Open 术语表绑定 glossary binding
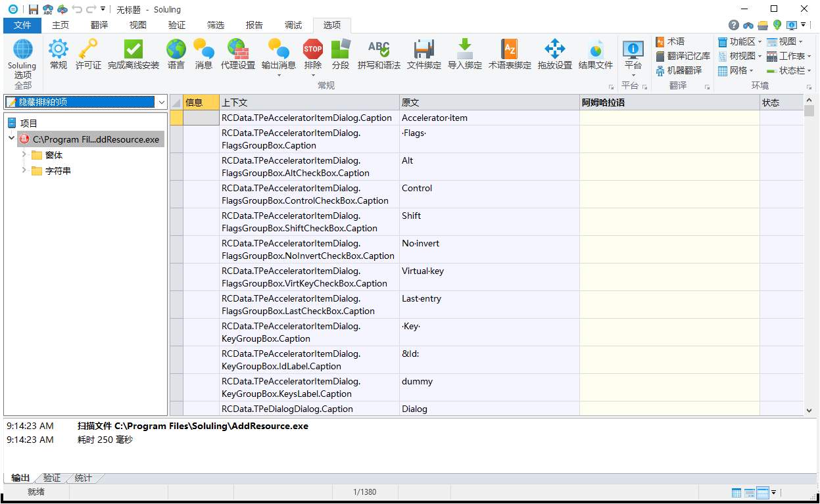 click(x=510, y=54)
